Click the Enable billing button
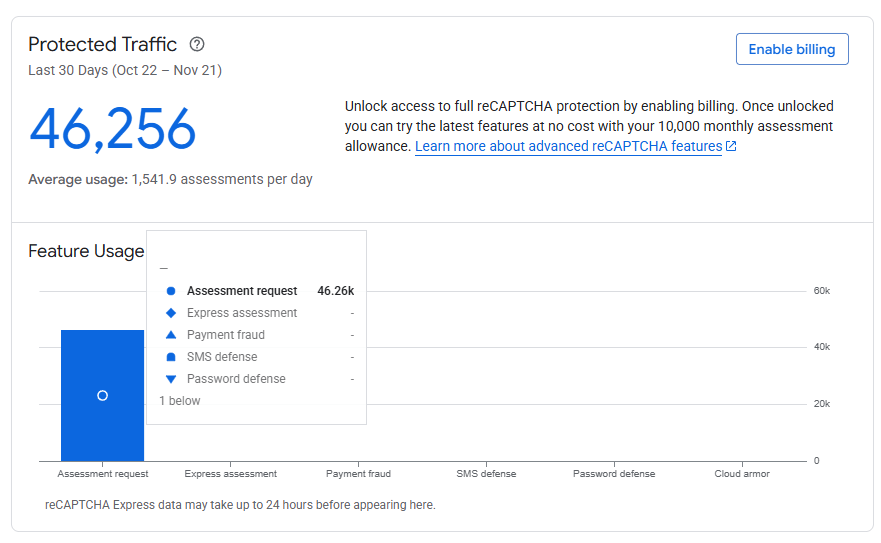 coord(792,49)
